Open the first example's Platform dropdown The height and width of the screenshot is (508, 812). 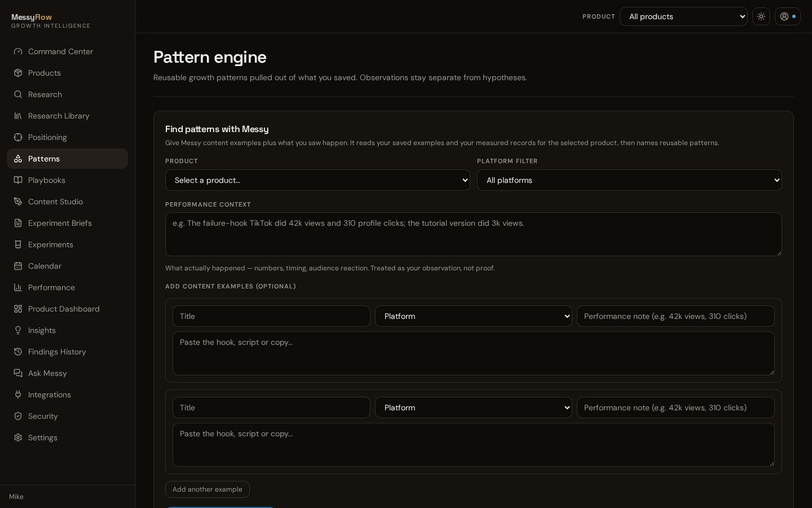(474, 316)
